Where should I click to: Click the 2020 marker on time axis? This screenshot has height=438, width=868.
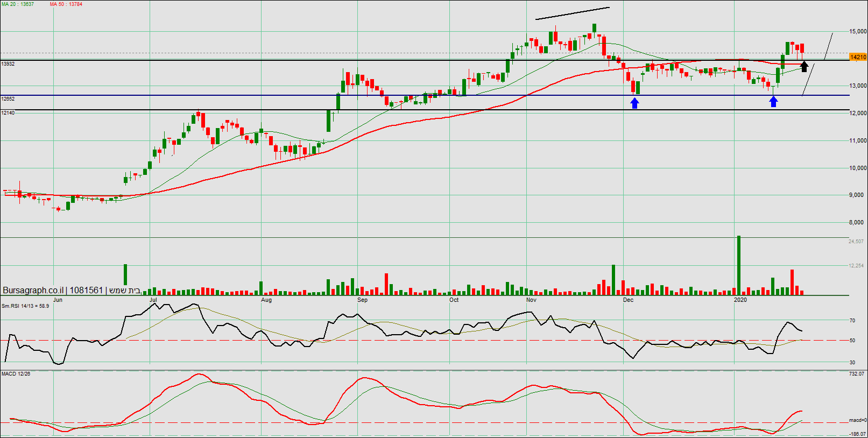pos(740,300)
